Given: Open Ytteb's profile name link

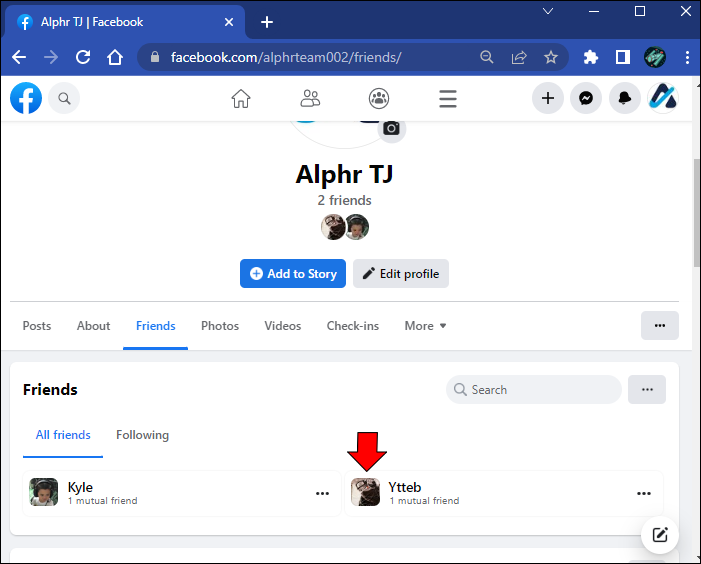Looking at the screenshot, I should [x=405, y=487].
